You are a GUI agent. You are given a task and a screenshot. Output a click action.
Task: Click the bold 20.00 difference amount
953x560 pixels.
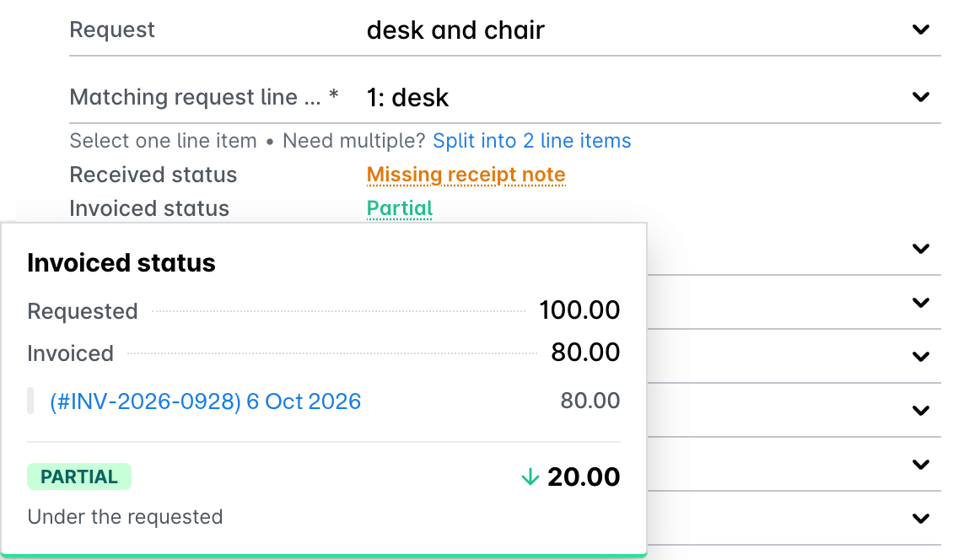[584, 477]
